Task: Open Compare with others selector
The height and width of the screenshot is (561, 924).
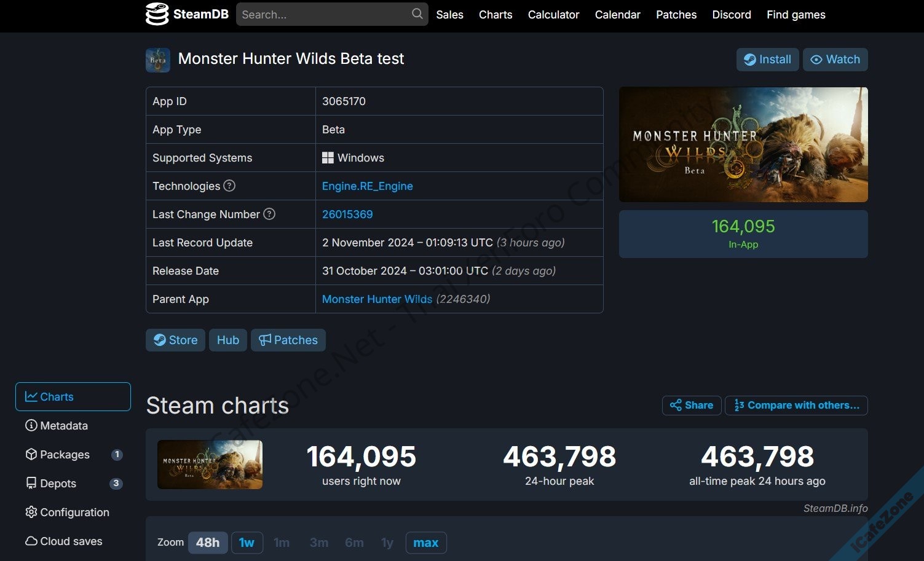Action: pos(796,406)
